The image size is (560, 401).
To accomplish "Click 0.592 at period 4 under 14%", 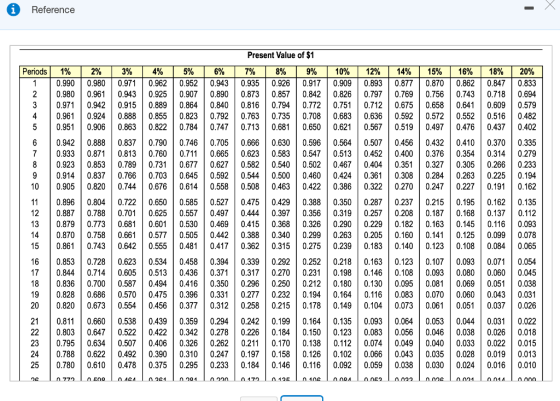I will click(x=404, y=116).
